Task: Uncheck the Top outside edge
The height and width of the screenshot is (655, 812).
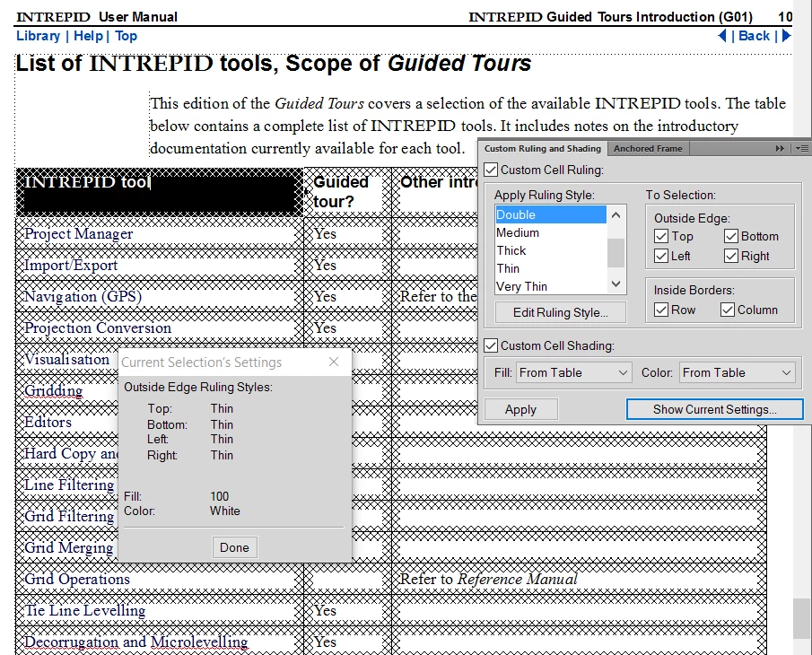Action: tap(660, 236)
